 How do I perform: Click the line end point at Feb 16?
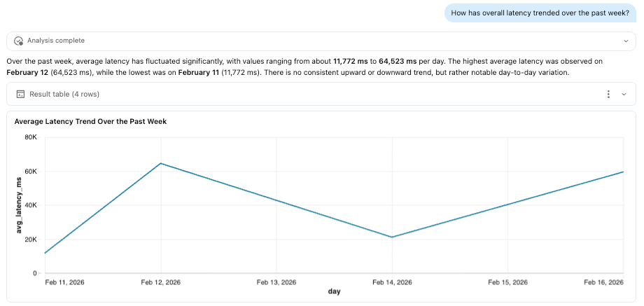623,172
